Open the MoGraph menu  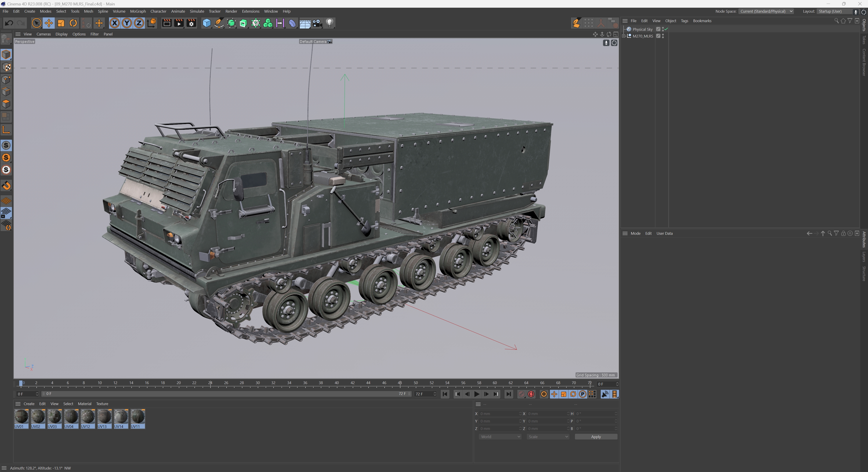point(138,12)
